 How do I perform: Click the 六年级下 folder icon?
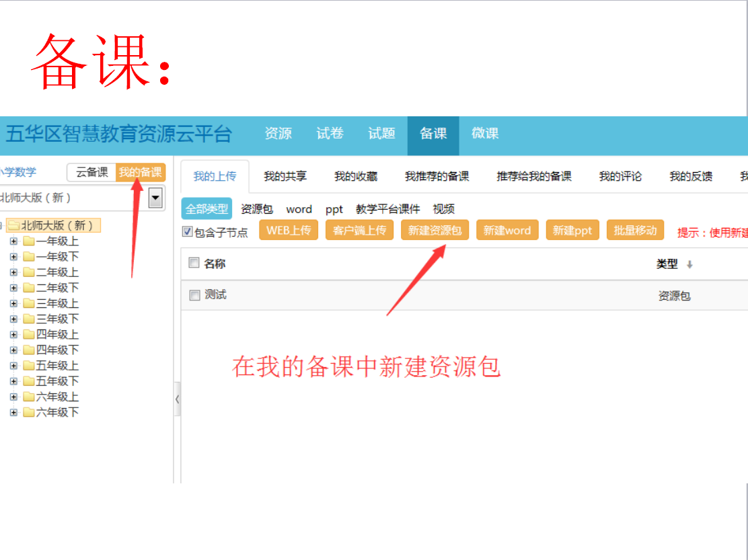29,412
